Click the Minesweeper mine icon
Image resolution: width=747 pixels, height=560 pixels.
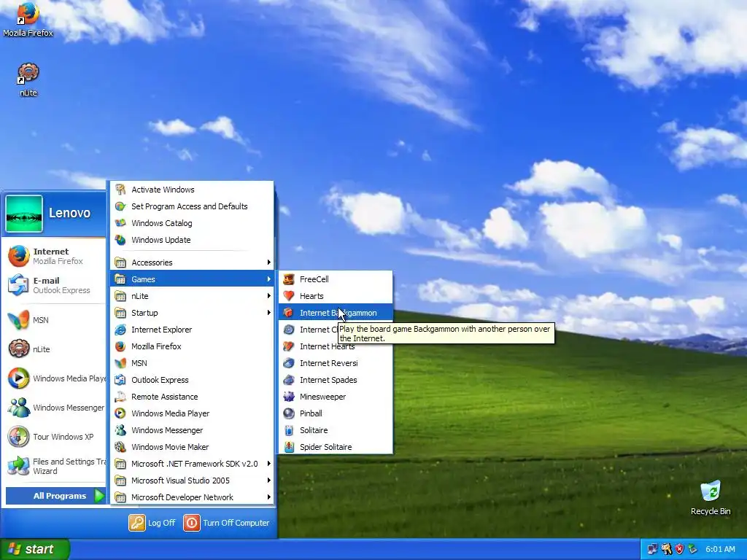point(289,397)
